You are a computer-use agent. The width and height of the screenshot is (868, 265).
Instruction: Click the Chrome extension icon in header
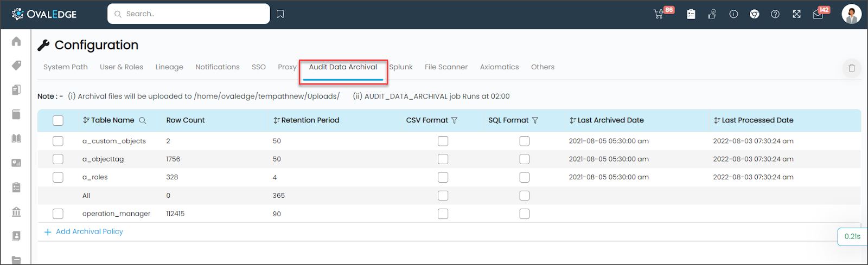click(755, 14)
